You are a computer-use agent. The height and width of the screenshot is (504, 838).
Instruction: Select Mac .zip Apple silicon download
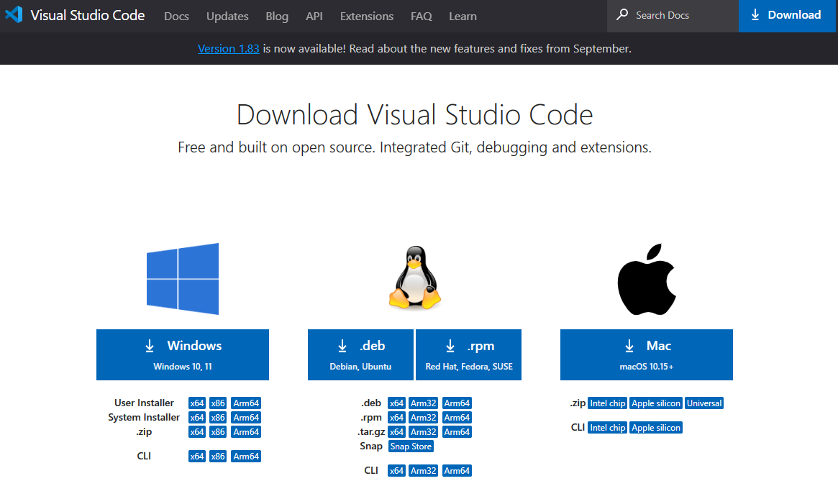656,403
